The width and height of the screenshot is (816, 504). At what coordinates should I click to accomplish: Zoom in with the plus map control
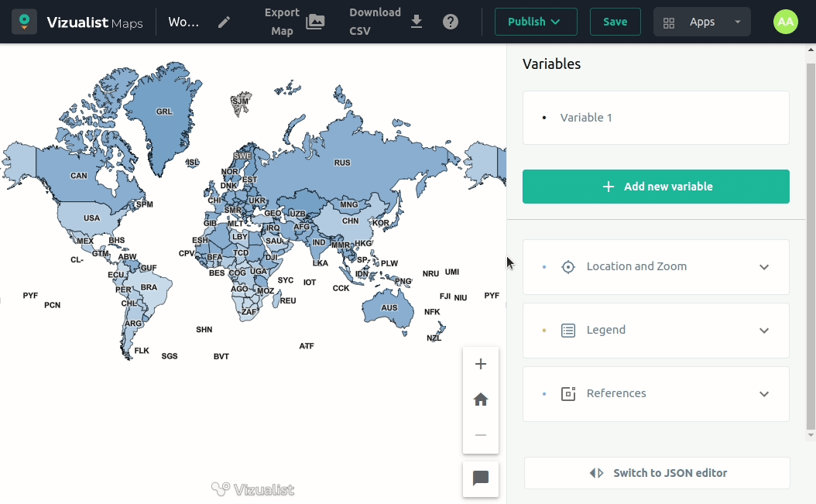[x=481, y=364]
